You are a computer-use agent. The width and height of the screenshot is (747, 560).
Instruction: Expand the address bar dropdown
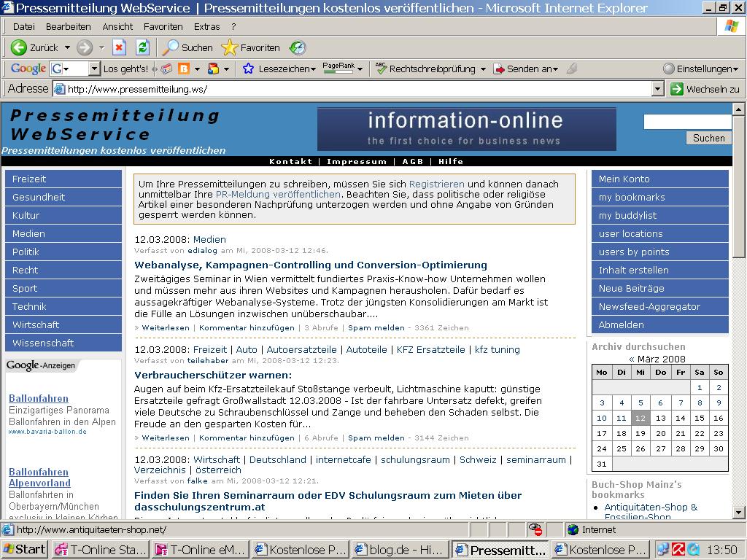(x=658, y=89)
